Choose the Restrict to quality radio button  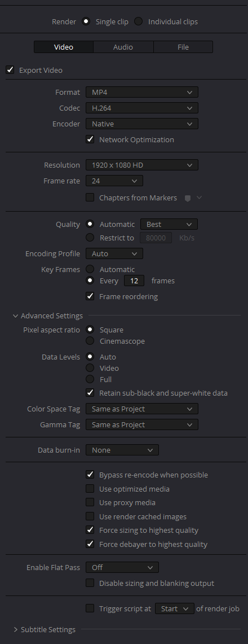[90, 238]
